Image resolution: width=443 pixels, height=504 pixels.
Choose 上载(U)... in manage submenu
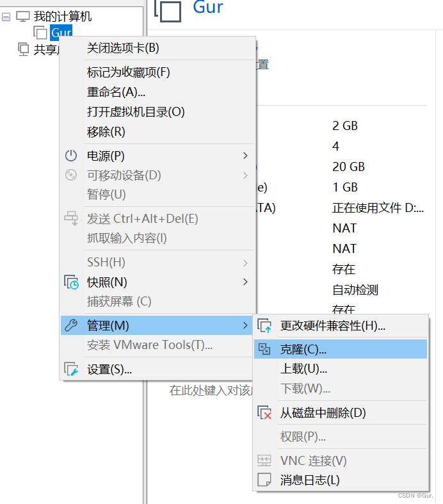tap(341, 369)
